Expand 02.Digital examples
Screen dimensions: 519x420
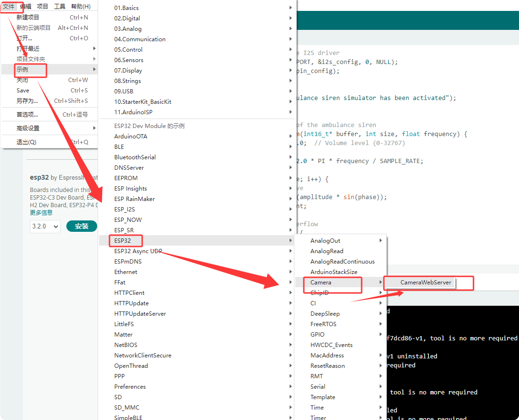pos(198,18)
